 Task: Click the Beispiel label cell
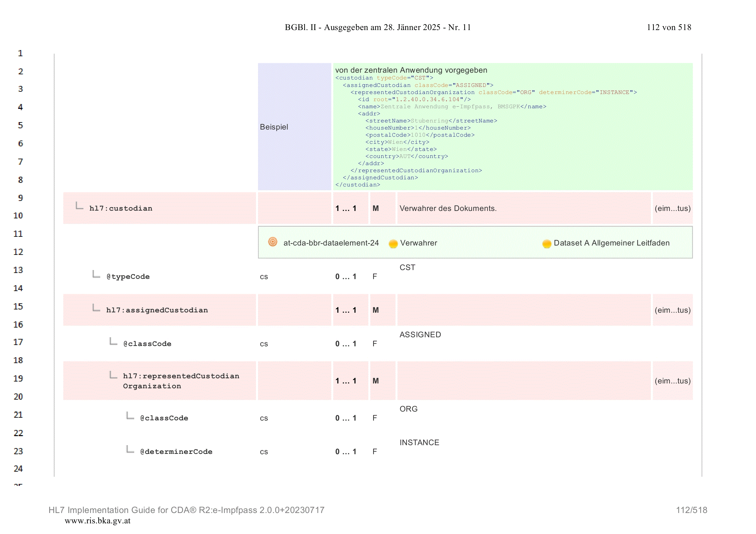pyautogui.click(x=294, y=127)
